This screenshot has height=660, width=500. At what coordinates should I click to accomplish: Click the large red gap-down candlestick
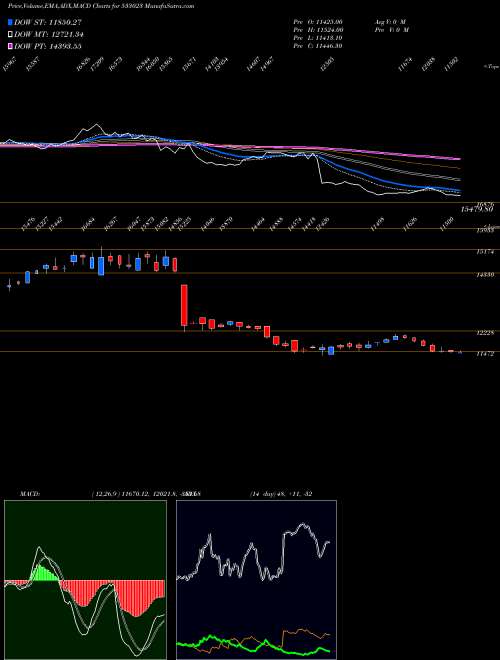click(x=184, y=306)
